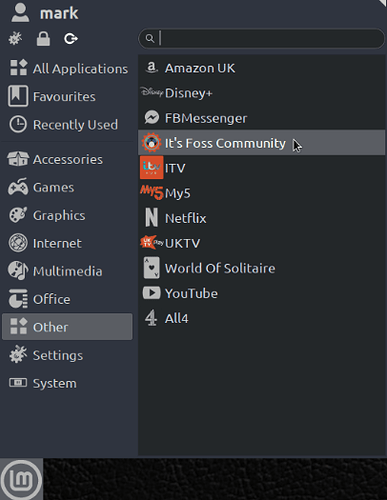
Task: Open the Amazon UK web app
Action: point(261,68)
